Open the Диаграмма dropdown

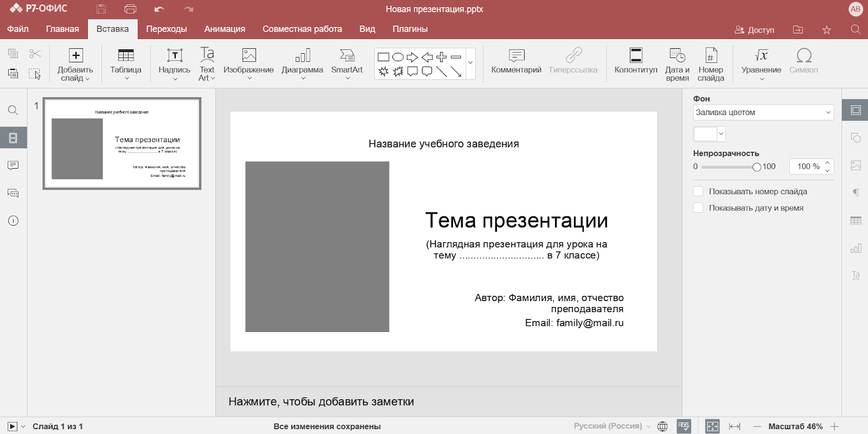click(x=303, y=79)
